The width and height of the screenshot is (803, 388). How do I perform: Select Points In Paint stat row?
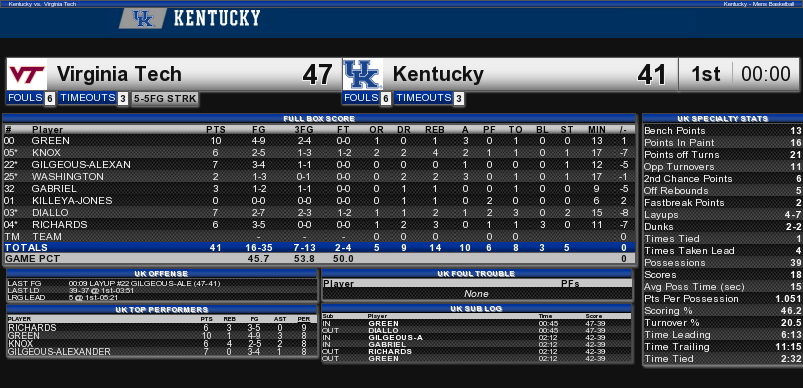coord(722,143)
